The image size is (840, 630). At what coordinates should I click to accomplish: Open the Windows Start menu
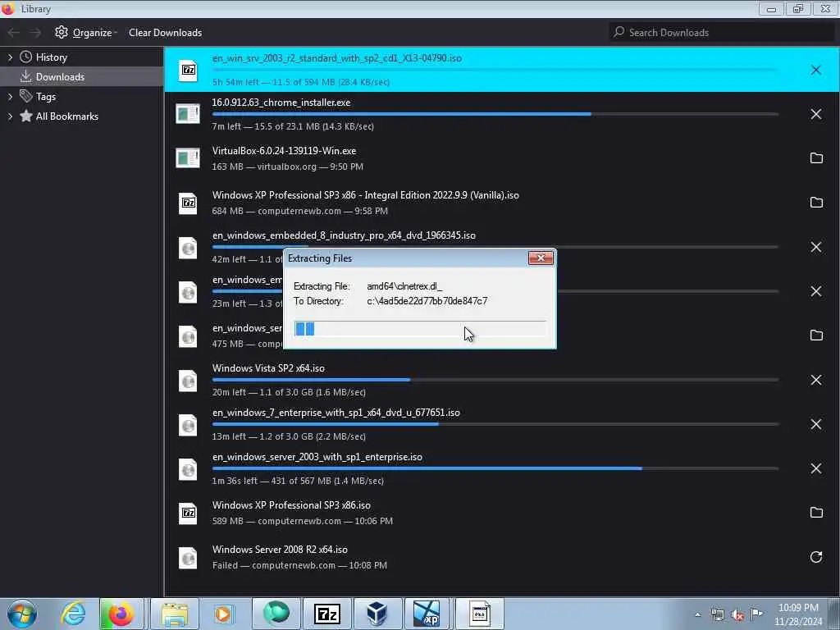22,614
